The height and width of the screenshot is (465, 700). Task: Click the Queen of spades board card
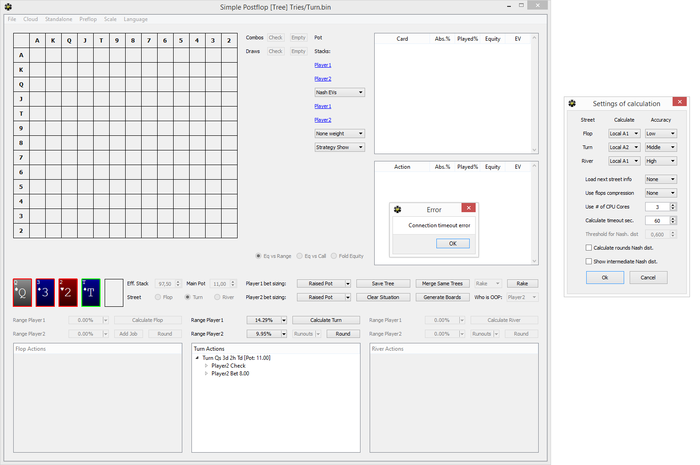[22, 292]
